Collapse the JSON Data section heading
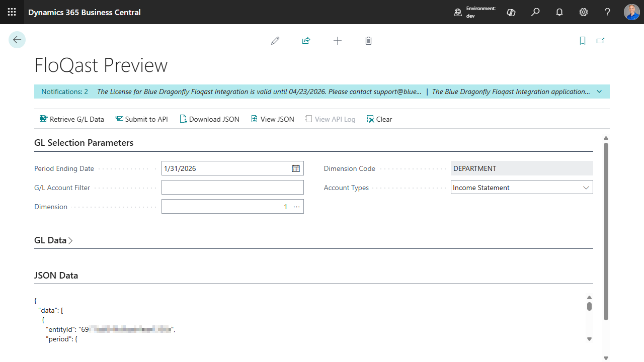This screenshot has width=644, height=362. 56,276
